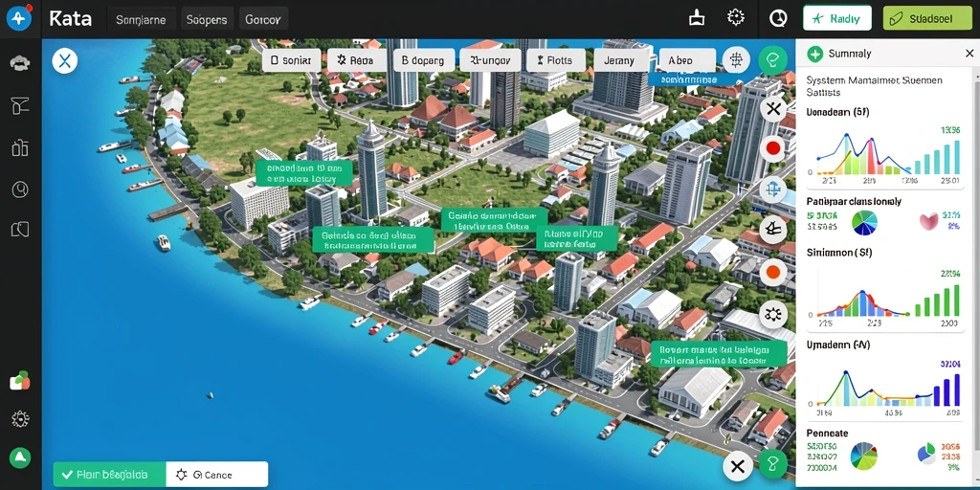Select the orange circle button on map

point(773,273)
